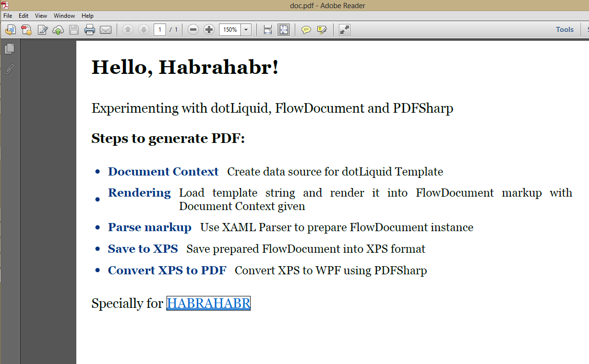Open the Help menu
The image size is (589, 364).
pyautogui.click(x=87, y=15)
